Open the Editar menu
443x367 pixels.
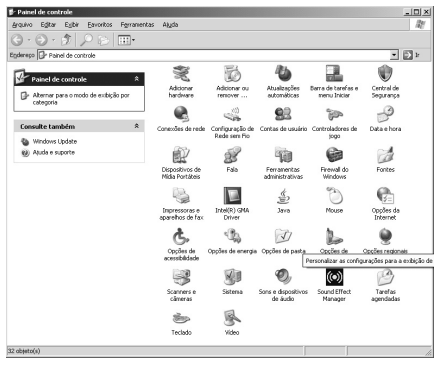48,25
